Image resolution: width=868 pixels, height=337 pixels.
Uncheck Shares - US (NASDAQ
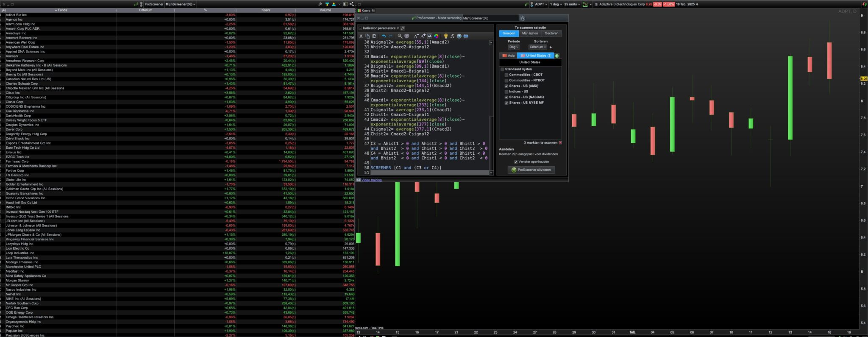click(506, 97)
